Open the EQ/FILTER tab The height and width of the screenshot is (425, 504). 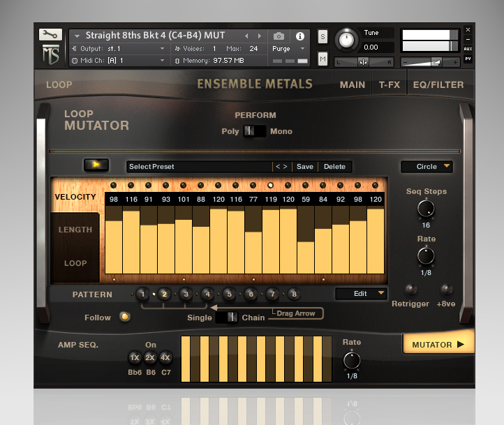(438, 84)
